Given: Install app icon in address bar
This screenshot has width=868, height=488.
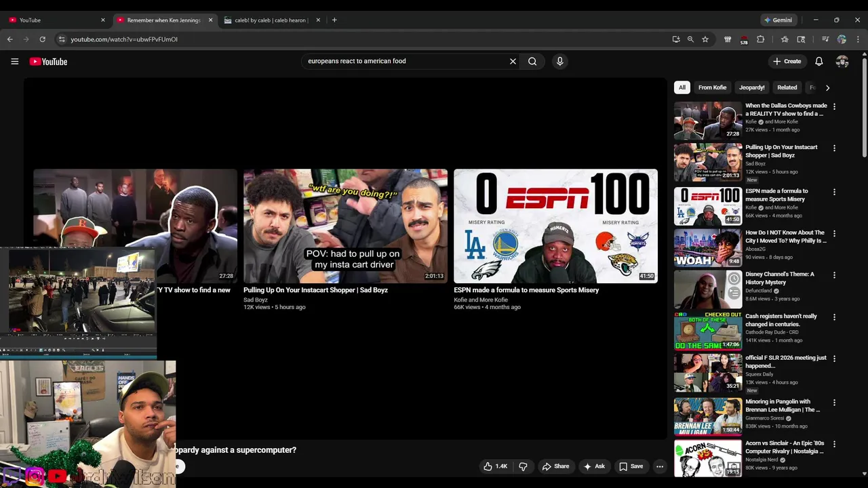Looking at the screenshot, I should (676, 39).
